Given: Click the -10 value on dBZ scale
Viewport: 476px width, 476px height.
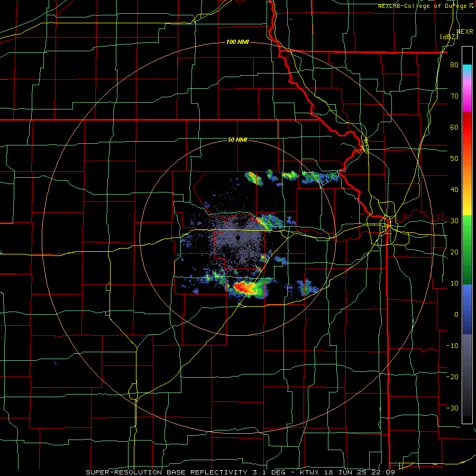Looking at the screenshot, I should [452, 346].
